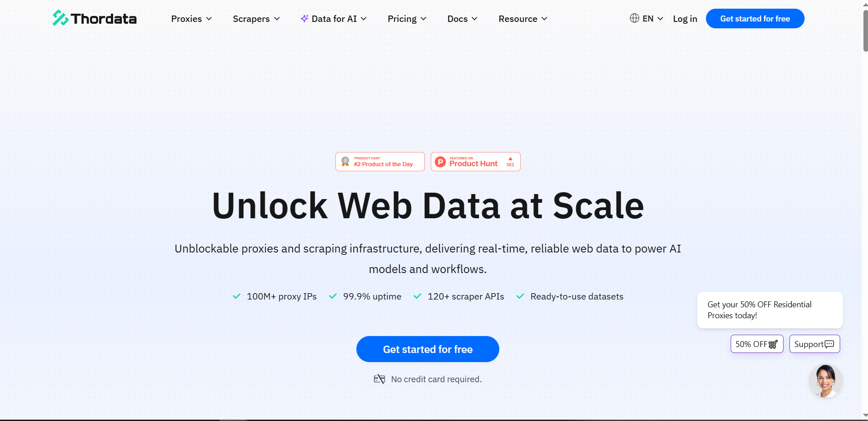This screenshot has width=868, height=421.
Task: Click the header Get started for free button
Action: click(x=755, y=19)
